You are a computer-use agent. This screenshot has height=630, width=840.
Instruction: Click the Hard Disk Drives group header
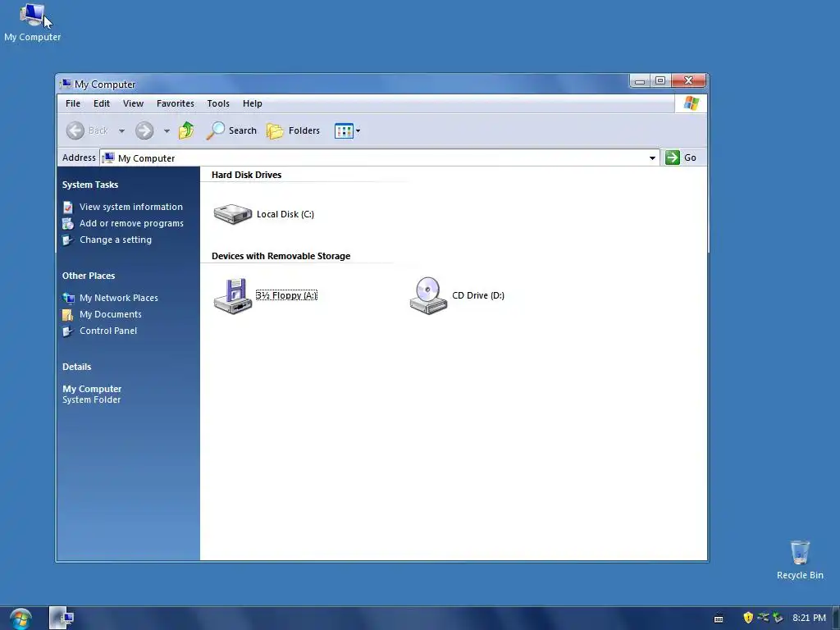pyautogui.click(x=246, y=175)
